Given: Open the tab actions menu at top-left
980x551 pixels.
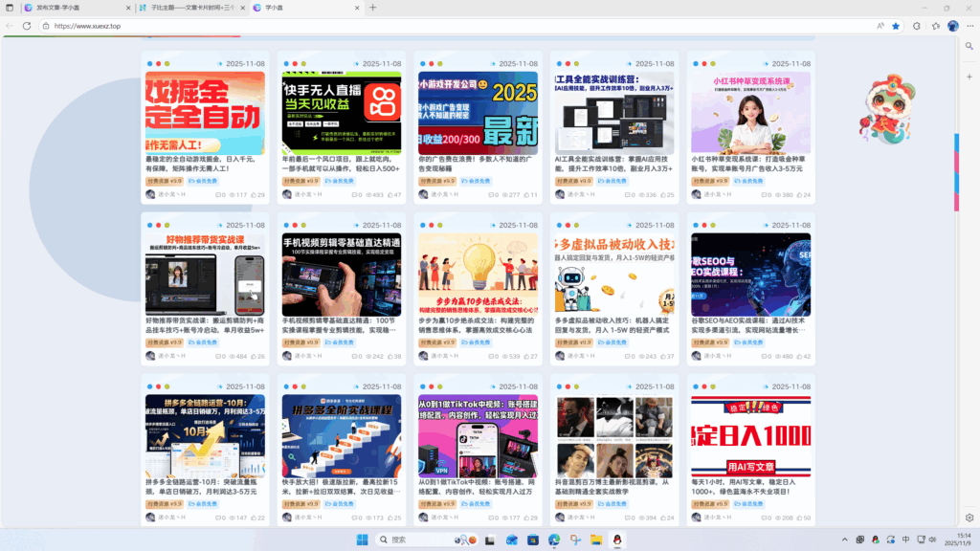Looking at the screenshot, I should click(x=10, y=8).
